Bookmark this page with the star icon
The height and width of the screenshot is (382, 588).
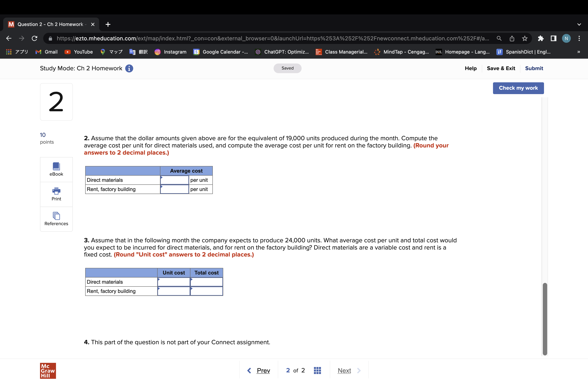(x=524, y=38)
